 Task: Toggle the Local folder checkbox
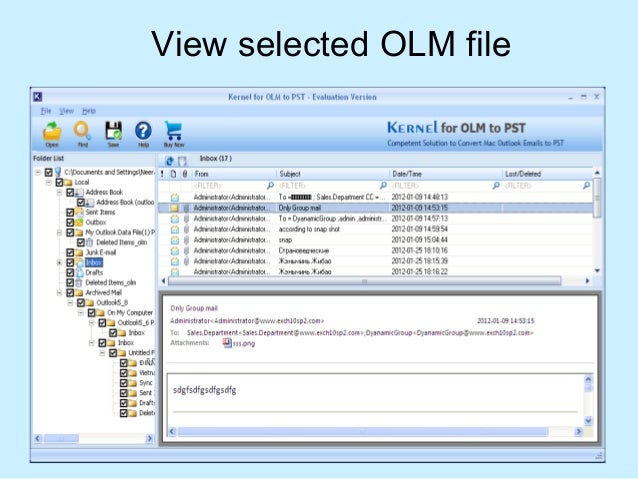click(59, 182)
